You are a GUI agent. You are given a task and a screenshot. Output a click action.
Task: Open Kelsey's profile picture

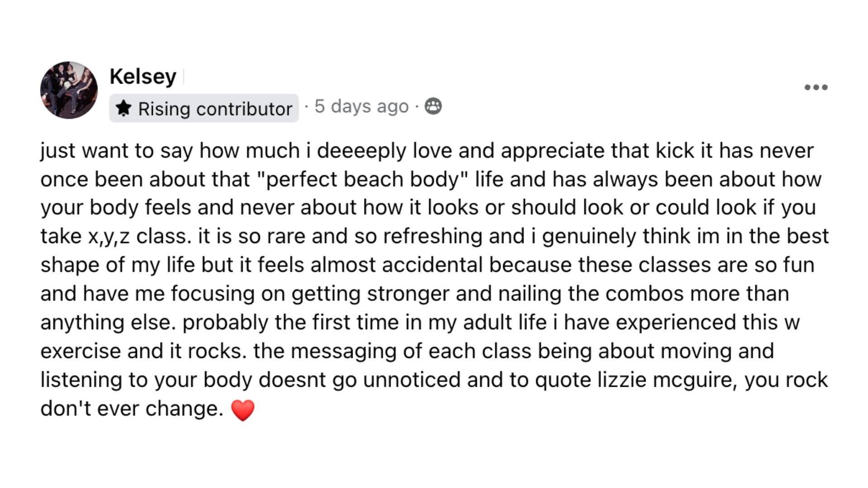pos(69,90)
